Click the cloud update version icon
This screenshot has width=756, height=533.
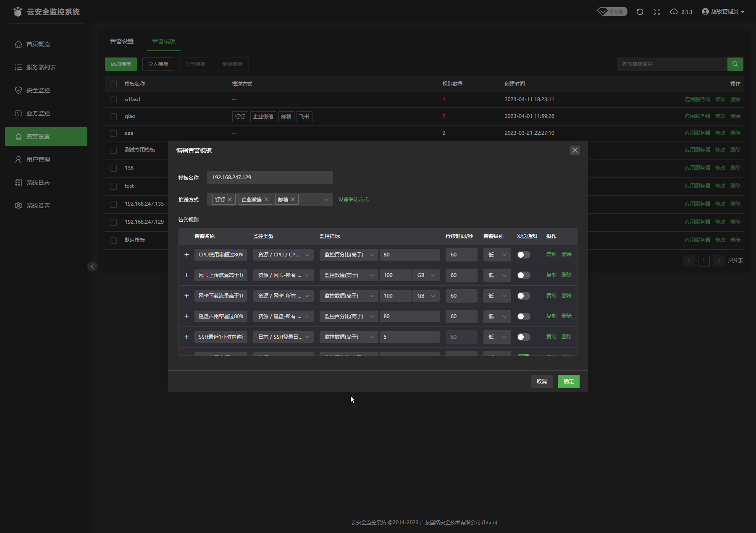674,12
